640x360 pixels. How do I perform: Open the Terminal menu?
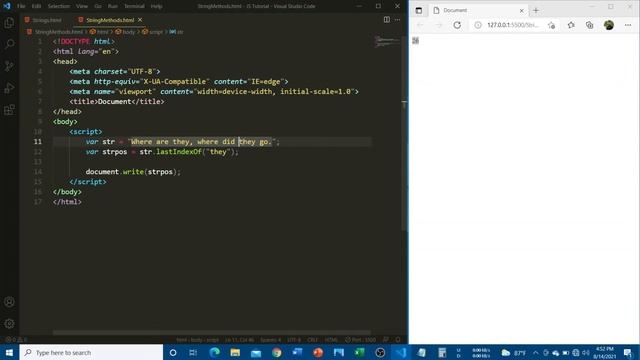coord(134,6)
